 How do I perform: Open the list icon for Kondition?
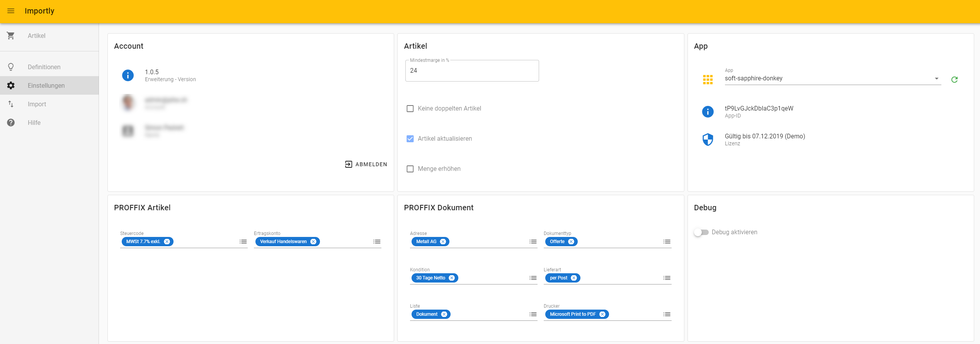tap(533, 278)
